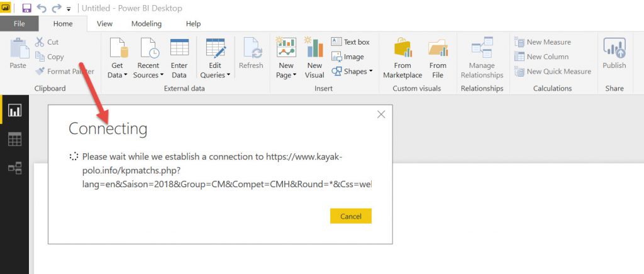644x274 pixels.
Task: Open the Relationships model view icon
Action: pos(14,168)
